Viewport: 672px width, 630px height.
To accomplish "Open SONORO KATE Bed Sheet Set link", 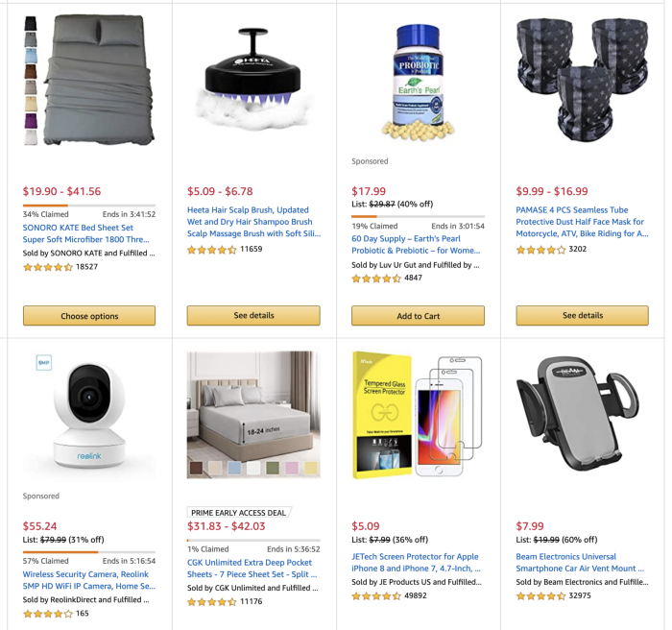I will coord(85,233).
